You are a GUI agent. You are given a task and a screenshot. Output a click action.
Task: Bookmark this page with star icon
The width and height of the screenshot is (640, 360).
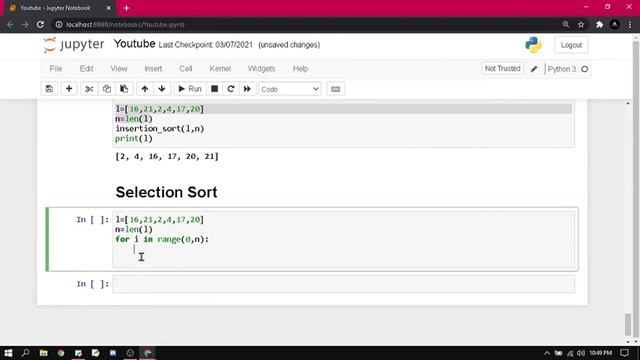pos(581,24)
